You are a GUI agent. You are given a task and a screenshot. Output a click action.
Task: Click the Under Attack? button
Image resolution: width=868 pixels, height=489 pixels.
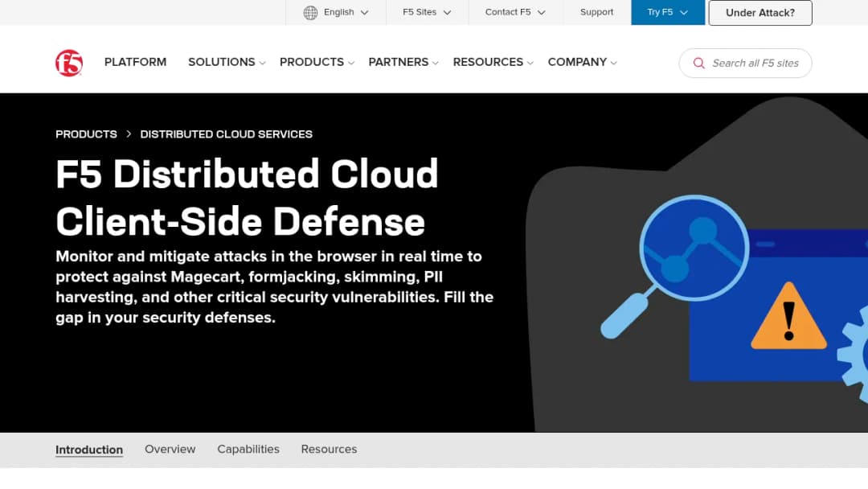pyautogui.click(x=760, y=13)
